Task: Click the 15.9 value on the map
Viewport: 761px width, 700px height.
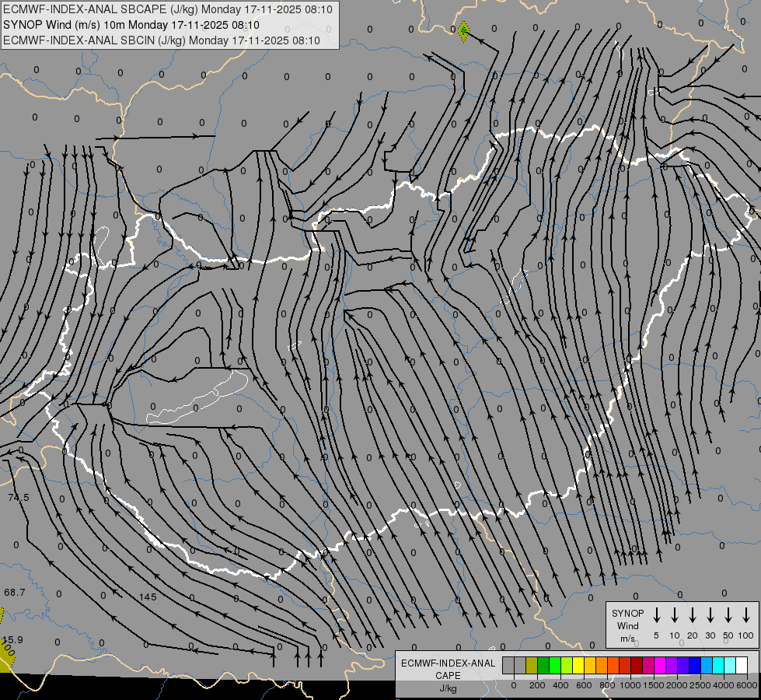Action: 12,640
